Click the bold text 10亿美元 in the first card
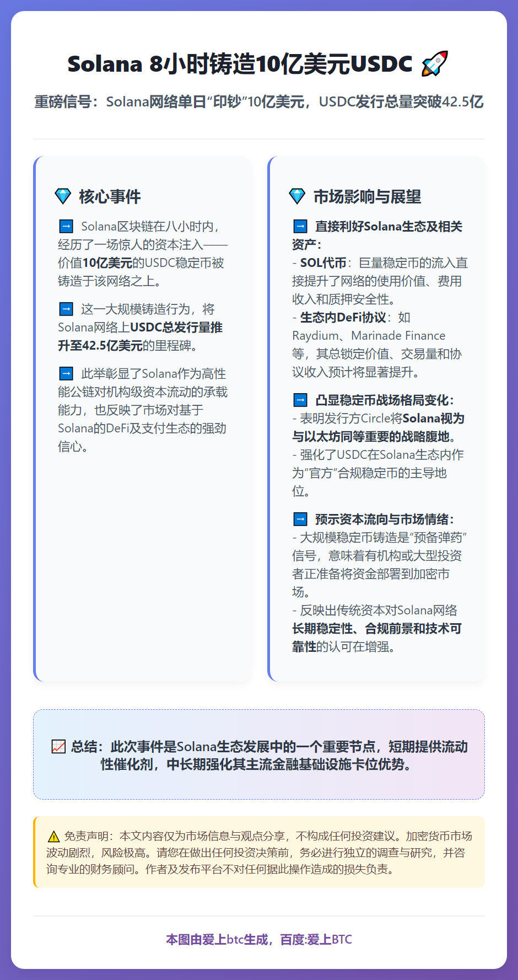The image size is (518, 980). coord(107,263)
